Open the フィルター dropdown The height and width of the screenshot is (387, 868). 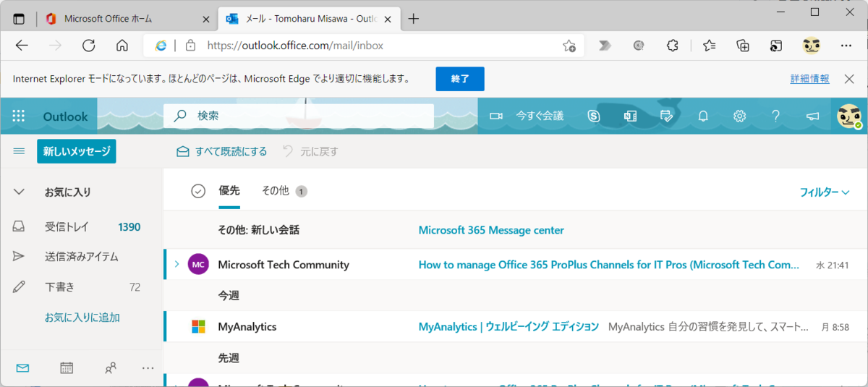pos(825,192)
